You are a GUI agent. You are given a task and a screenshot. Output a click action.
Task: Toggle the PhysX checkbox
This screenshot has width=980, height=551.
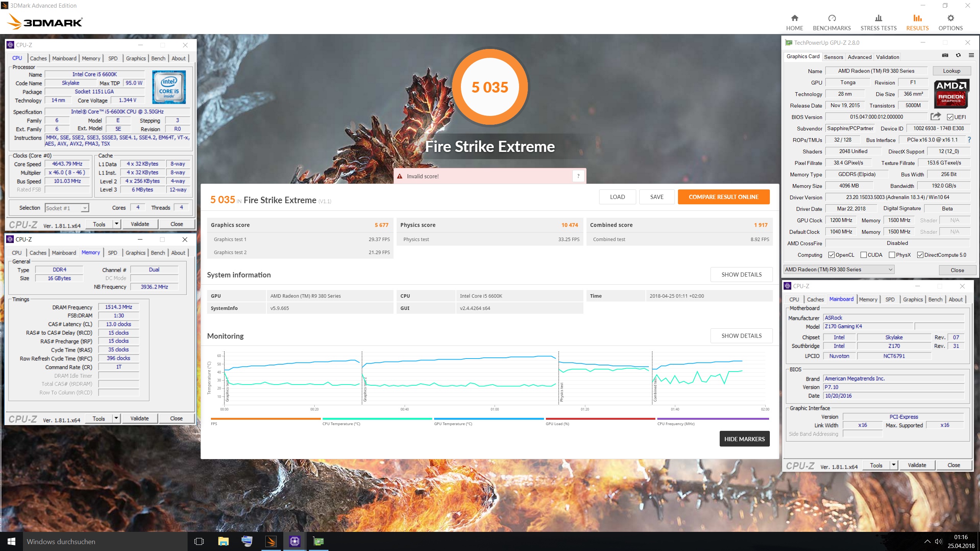tap(892, 255)
